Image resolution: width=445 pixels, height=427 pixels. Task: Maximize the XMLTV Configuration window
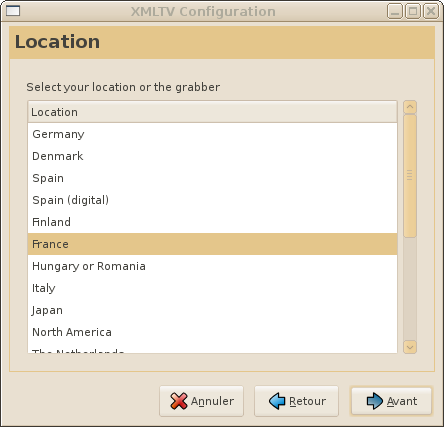tap(413, 11)
